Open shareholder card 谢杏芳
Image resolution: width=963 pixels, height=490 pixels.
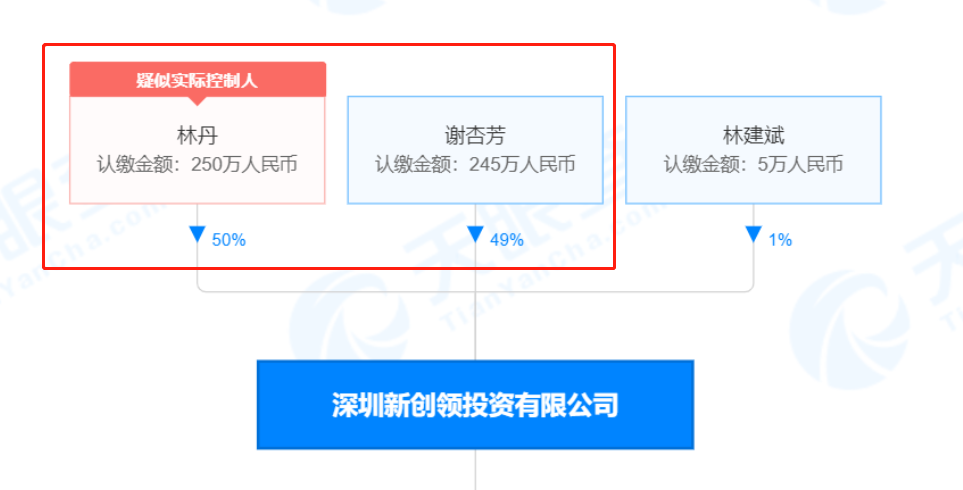coord(475,150)
